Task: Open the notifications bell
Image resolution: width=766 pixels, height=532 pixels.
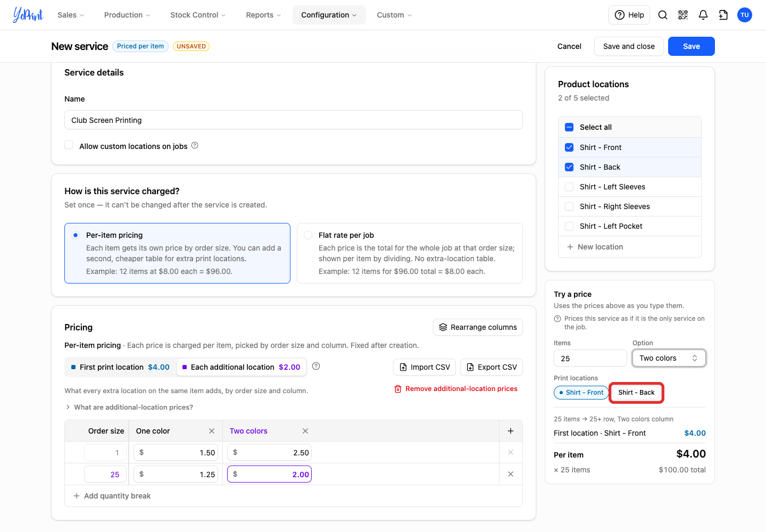Action: [x=703, y=15]
